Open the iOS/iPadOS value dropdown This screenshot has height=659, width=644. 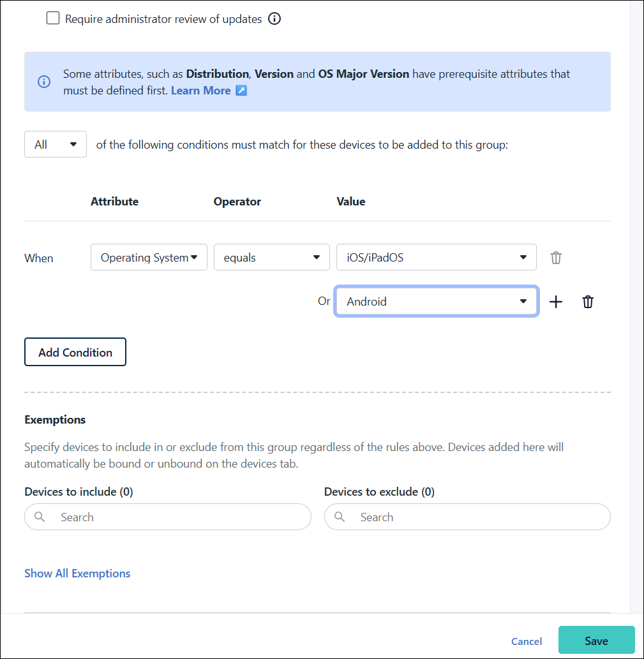coord(436,257)
